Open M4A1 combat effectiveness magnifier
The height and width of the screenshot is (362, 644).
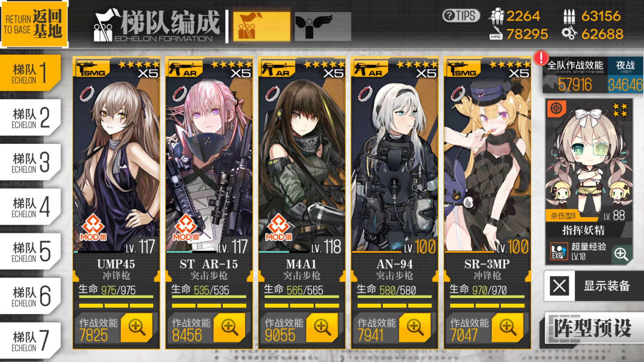coord(322,327)
